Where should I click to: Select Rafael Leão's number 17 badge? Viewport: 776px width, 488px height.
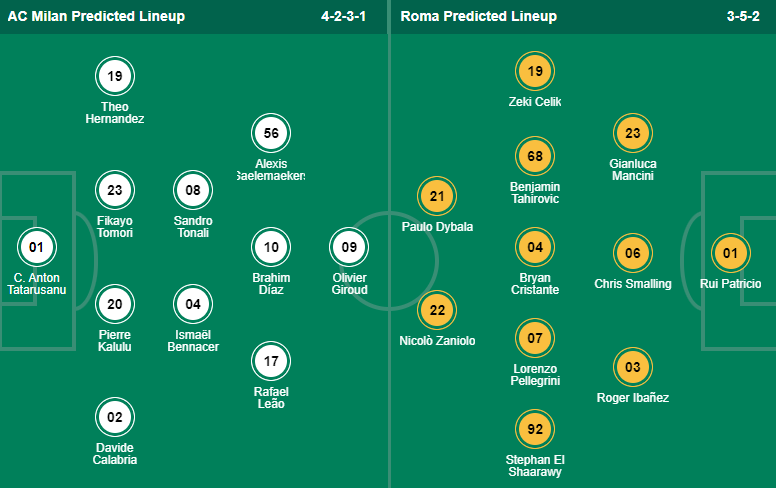tap(271, 361)
